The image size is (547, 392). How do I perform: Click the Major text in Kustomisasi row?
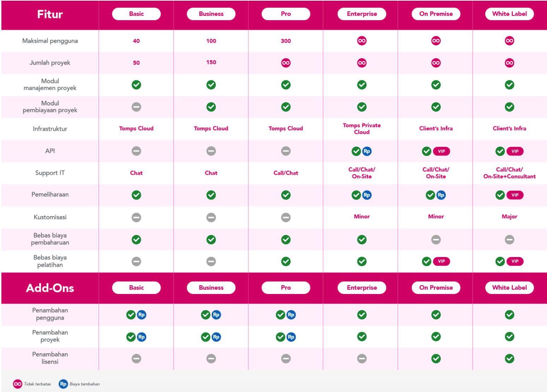(509, 216)
